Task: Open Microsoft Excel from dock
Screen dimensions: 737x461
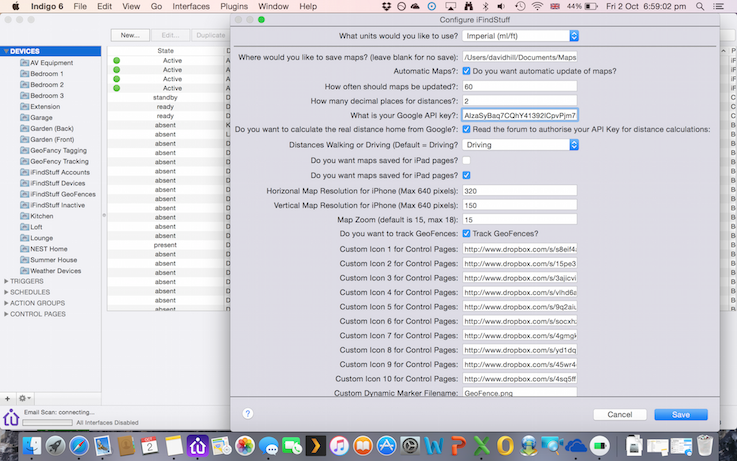Action: 481,445
